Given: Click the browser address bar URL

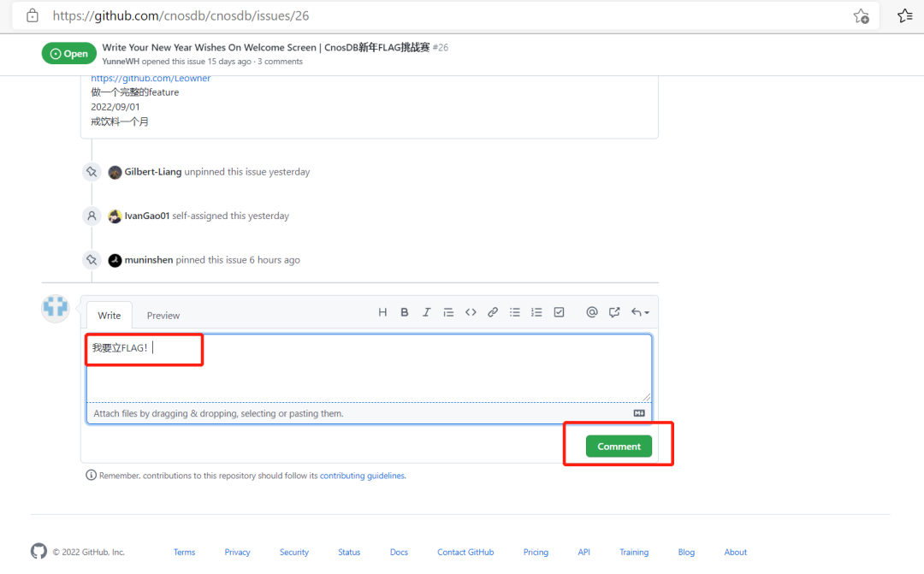Looking at the screenshot, I should [x=181, y=16].
